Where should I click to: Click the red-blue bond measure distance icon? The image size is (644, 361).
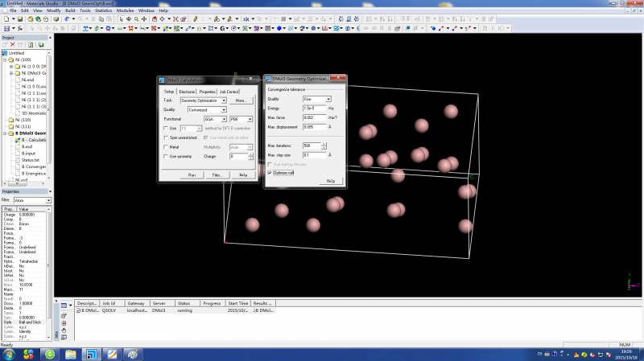pos(440,28)
